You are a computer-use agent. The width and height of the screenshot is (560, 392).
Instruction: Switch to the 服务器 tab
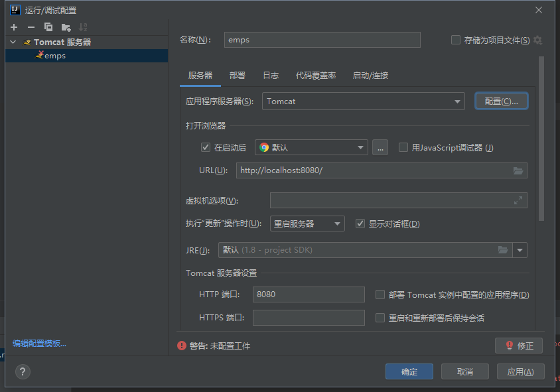click(x=200, y=76)
